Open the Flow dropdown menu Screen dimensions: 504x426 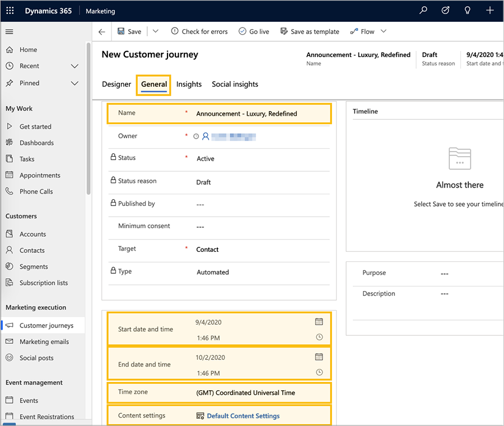click(x=383, y=31)
